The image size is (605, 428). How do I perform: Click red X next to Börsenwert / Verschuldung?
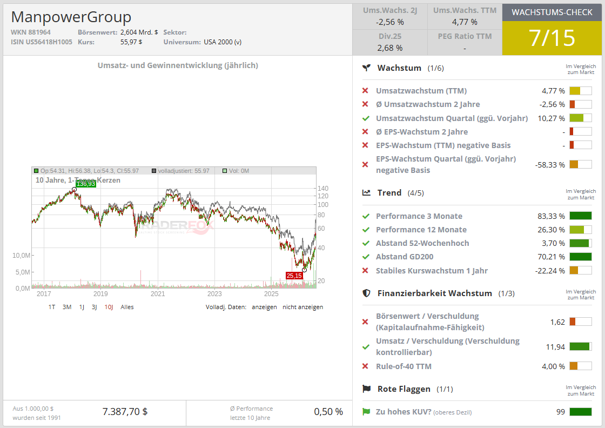coord(365,321)
